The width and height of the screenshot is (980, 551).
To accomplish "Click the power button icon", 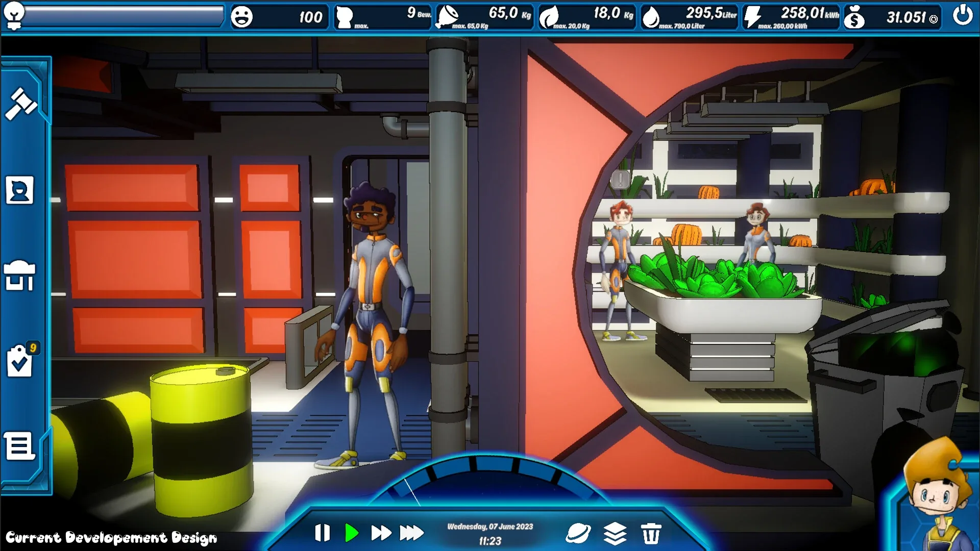I will point(963,16).
